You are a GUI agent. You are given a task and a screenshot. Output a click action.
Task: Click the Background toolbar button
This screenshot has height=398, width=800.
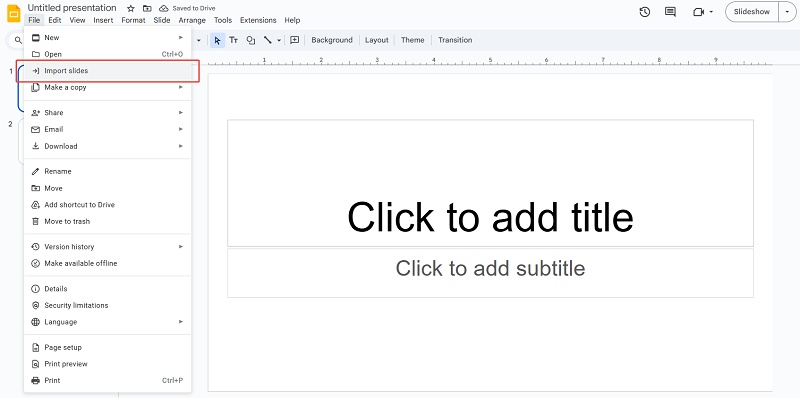point(332,40)
